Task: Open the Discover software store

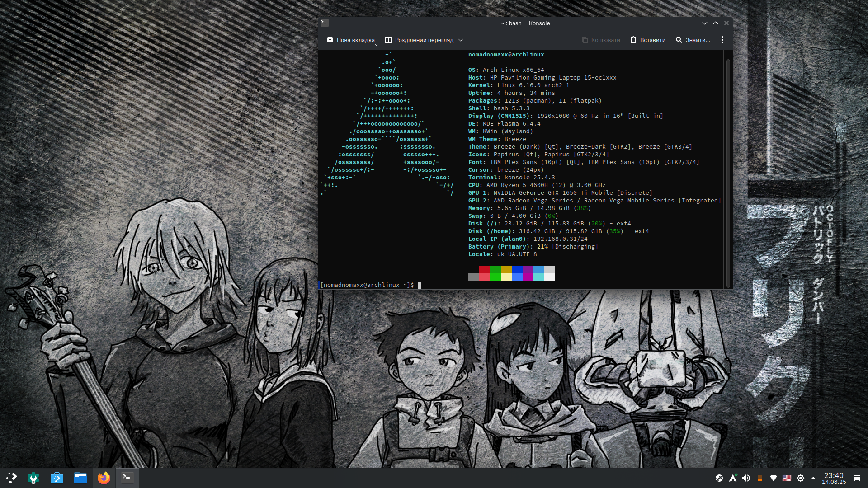Action: coord(57,478)
